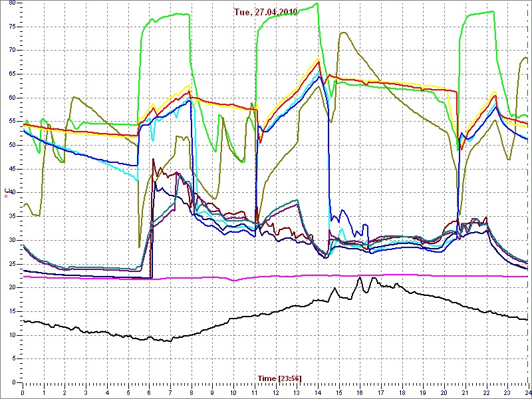Click hour 12 on the time axis
Image resolution: width=532 pixels, height=399 pixels.
pyautogui.click(x=275, y=392)
